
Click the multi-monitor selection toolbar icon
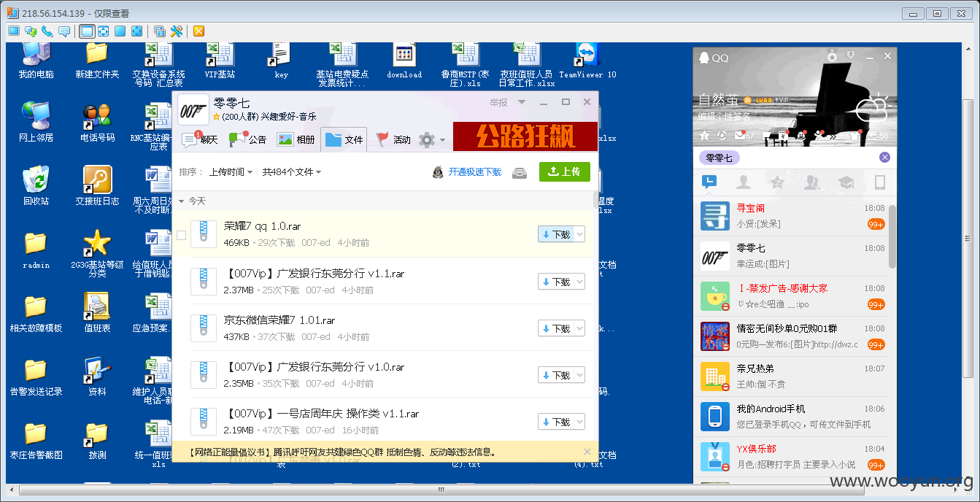click(159, 31)
